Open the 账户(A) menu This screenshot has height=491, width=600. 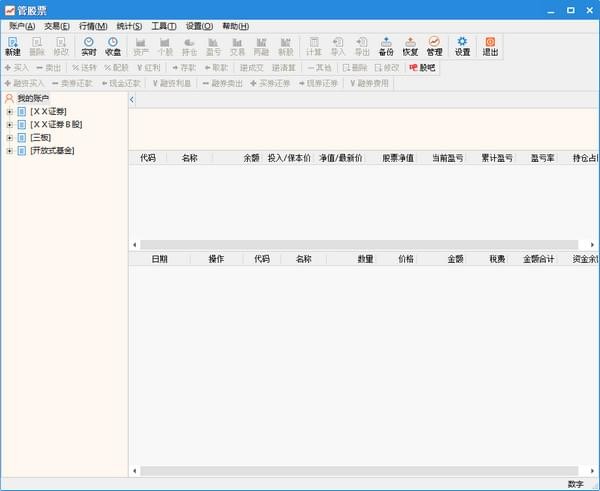pos(22,26)
